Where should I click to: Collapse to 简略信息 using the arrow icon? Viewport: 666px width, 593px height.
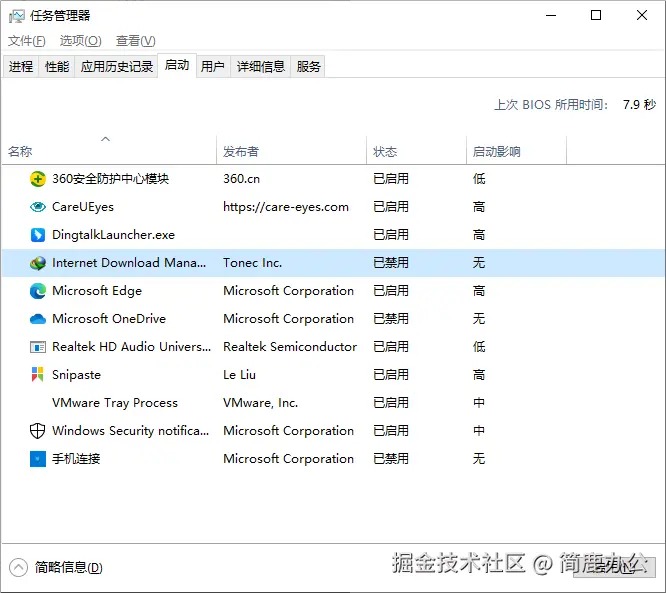pos(18,568)
